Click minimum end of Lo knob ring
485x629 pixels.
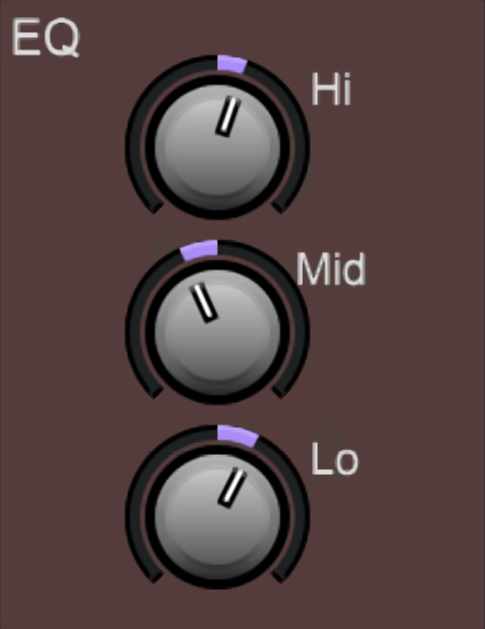tap(154, 576)
